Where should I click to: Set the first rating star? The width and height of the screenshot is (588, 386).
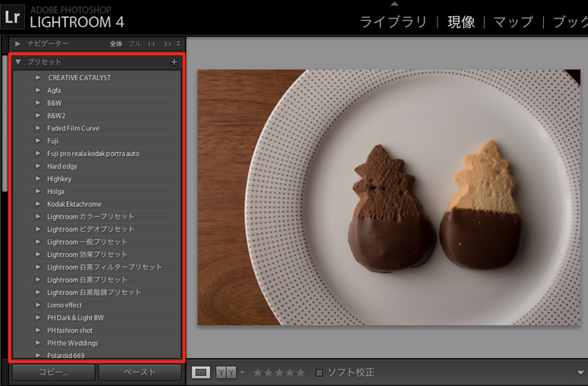258,373
